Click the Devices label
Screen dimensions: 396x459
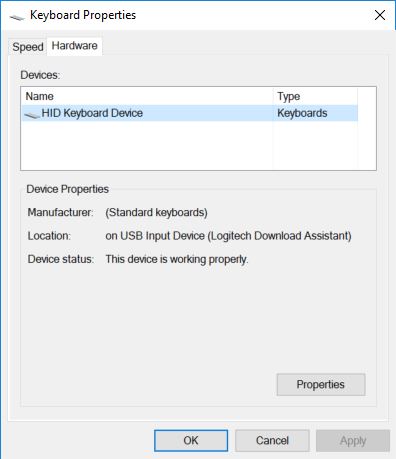point(40,75)
